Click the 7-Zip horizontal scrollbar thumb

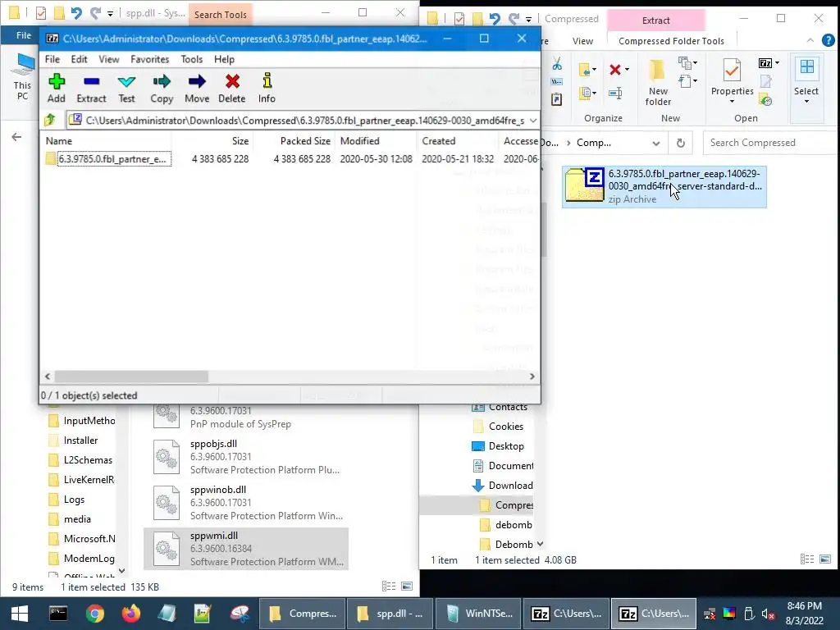click(x=131, y=377)
